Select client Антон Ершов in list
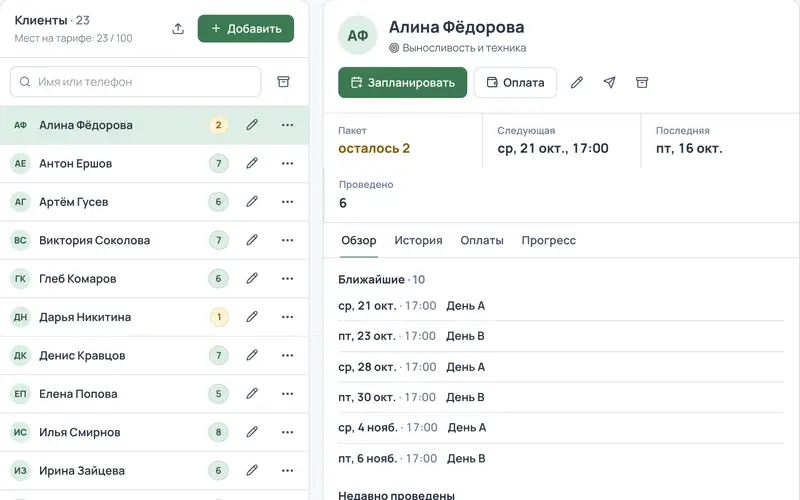The width and height of the screenshot is (800, 500). click(x=154, y=163)
